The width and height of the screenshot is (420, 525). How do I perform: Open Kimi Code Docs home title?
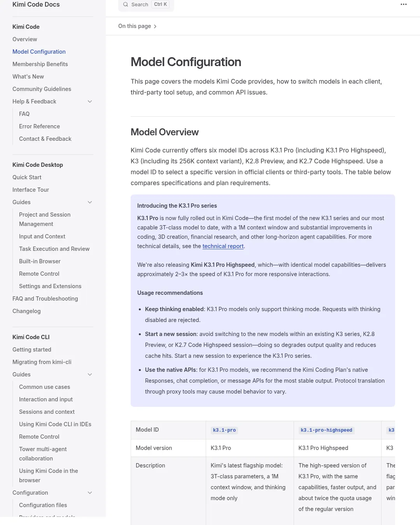click(36, 4)
